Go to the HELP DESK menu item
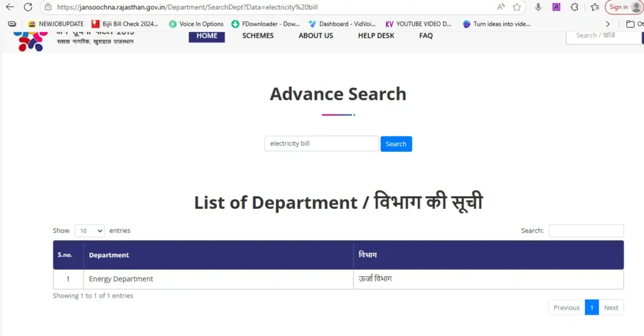Image resolution: width=644 pixels, height=336 pixels. tap(376, 36)
